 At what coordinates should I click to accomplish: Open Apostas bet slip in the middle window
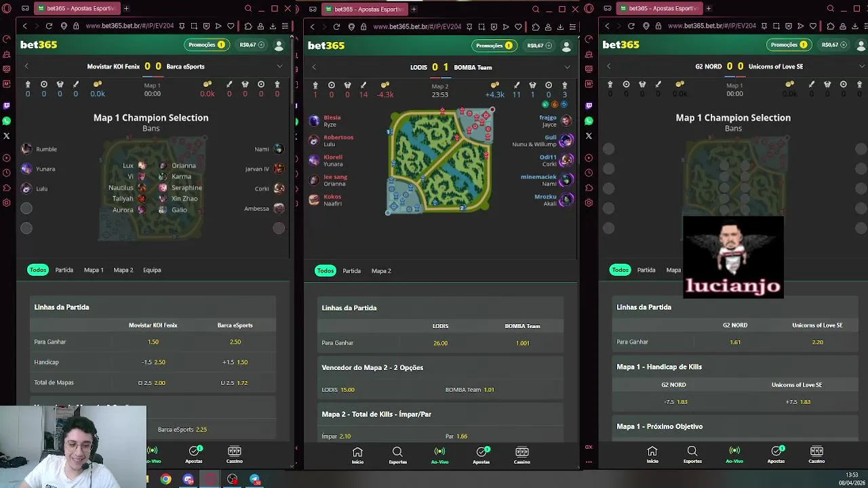pos(481,455)
